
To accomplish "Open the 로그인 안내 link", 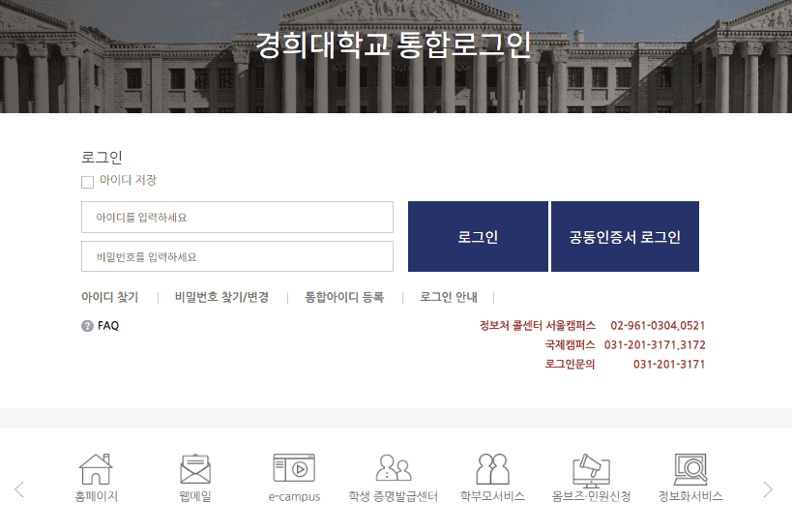I will tap(449, 297).
